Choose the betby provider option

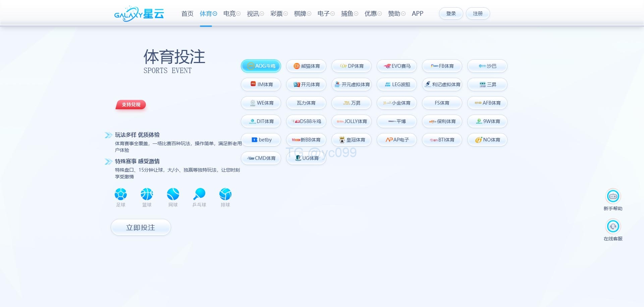coord(261,140)
